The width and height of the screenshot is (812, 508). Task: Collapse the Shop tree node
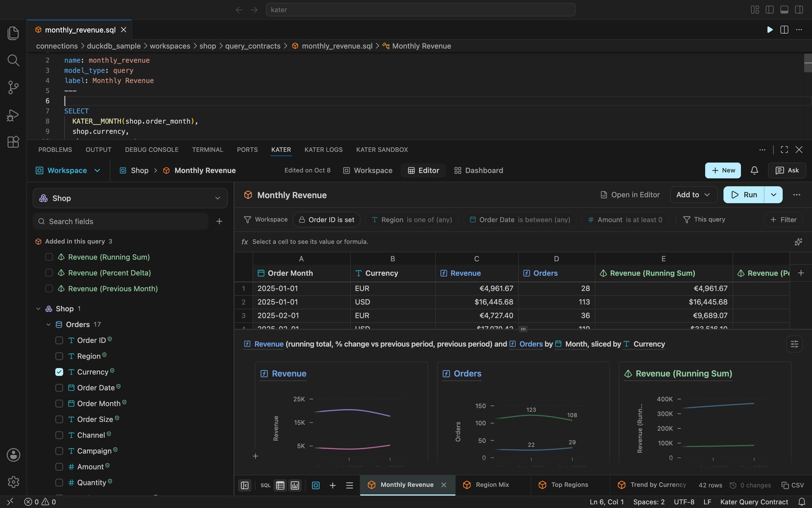coord(38,309)
